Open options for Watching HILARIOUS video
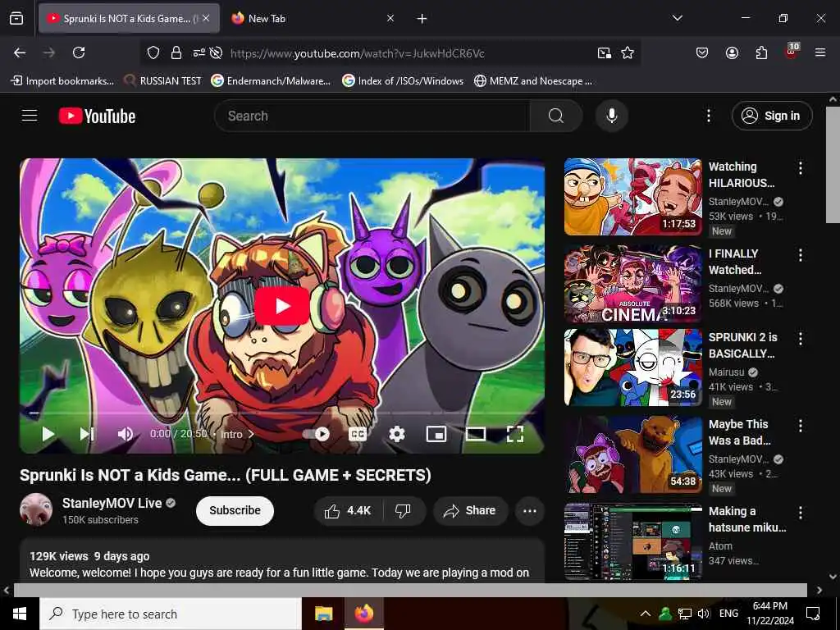The image size is (840, 630). (x=801, y=167)
